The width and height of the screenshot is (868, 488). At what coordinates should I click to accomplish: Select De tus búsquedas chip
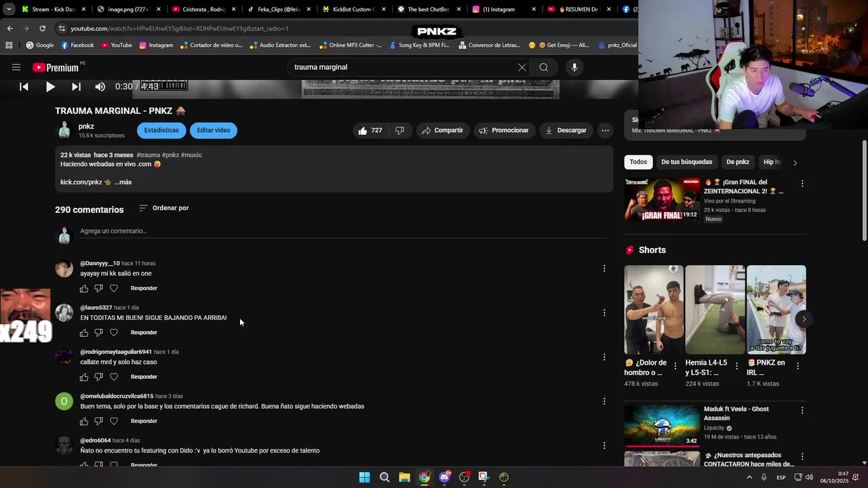(x=686, y=162)
